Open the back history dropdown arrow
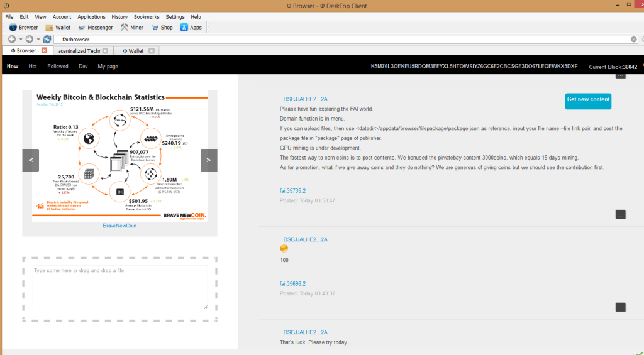This screenshot has width=644, height=355. 21,40
